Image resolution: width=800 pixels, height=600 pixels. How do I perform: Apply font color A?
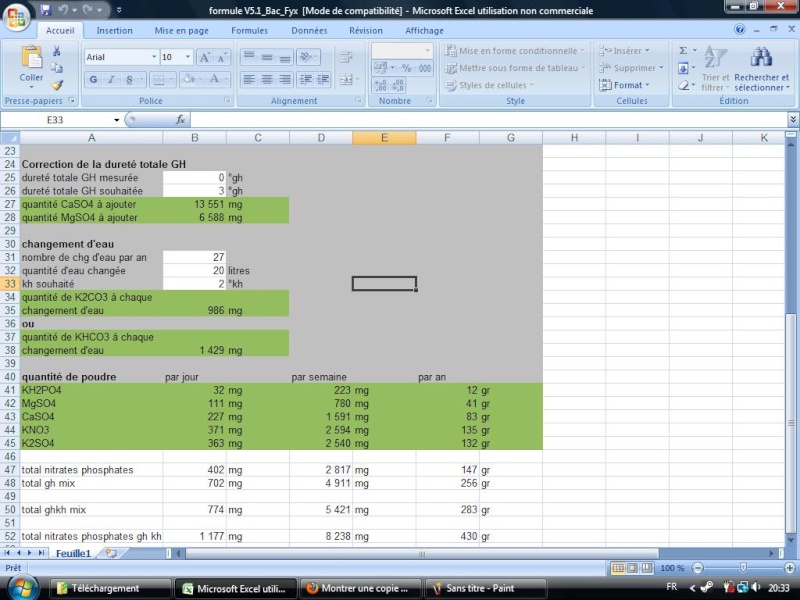[217, 79]
